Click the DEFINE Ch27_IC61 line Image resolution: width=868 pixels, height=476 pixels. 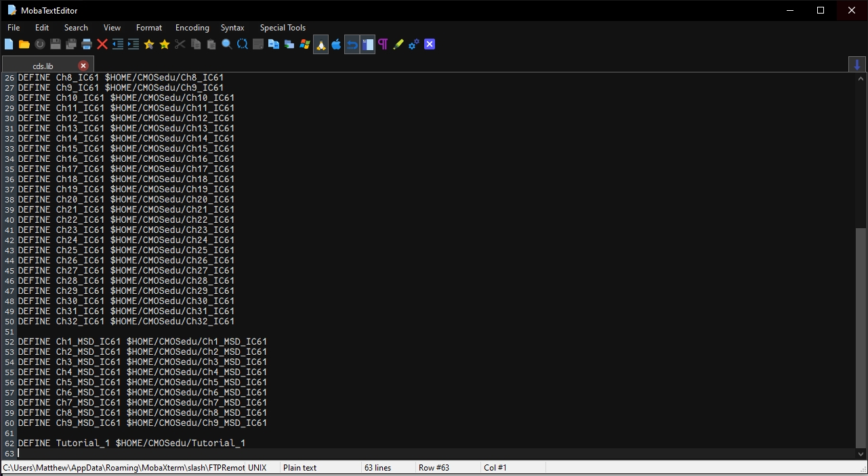[126, 271]
